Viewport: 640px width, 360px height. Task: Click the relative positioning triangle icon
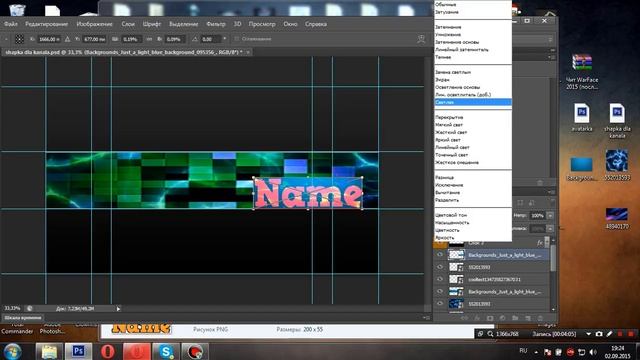[x=67, y=39]
